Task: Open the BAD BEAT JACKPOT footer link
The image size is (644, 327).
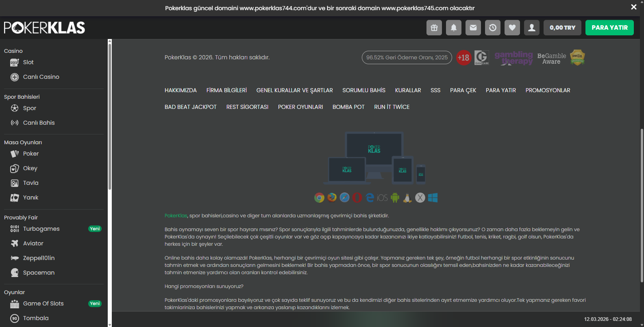Action: (x=190, y=107)
